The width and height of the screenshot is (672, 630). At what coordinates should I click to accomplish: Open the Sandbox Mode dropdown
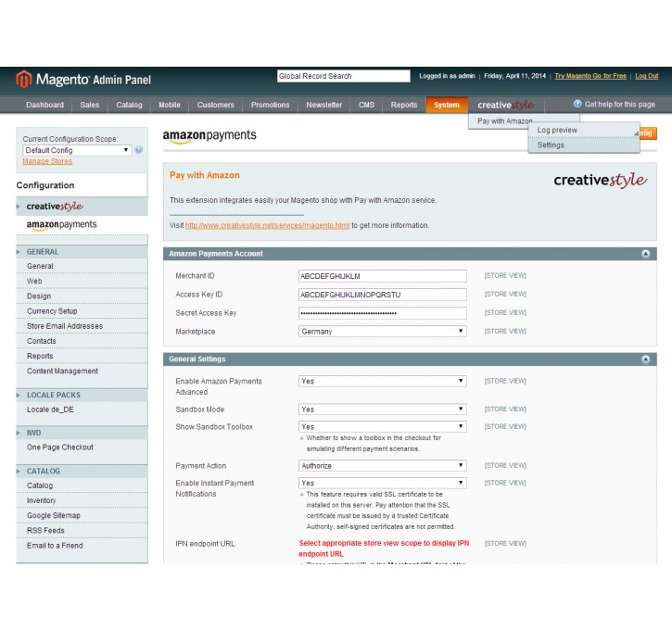click(382, 409)
